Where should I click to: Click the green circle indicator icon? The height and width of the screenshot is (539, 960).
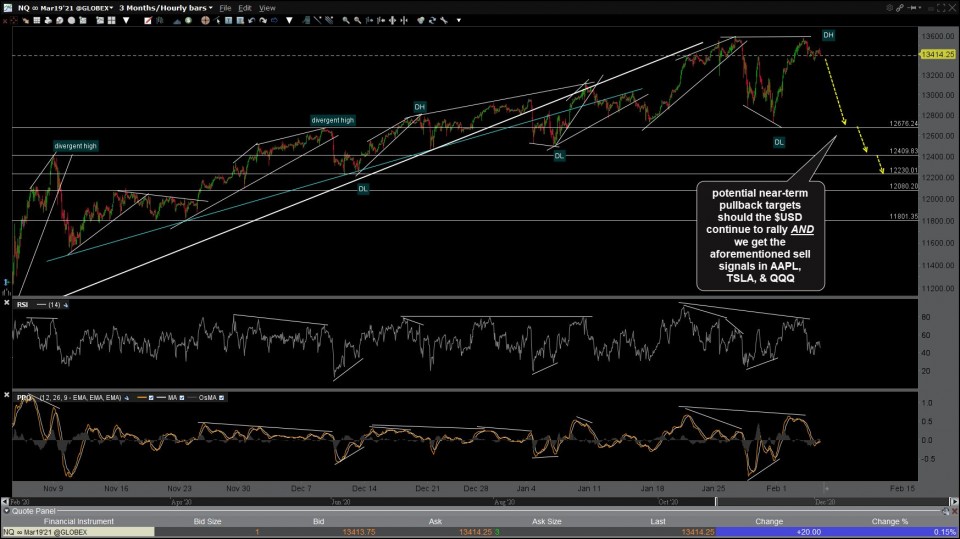click(188, 20)
